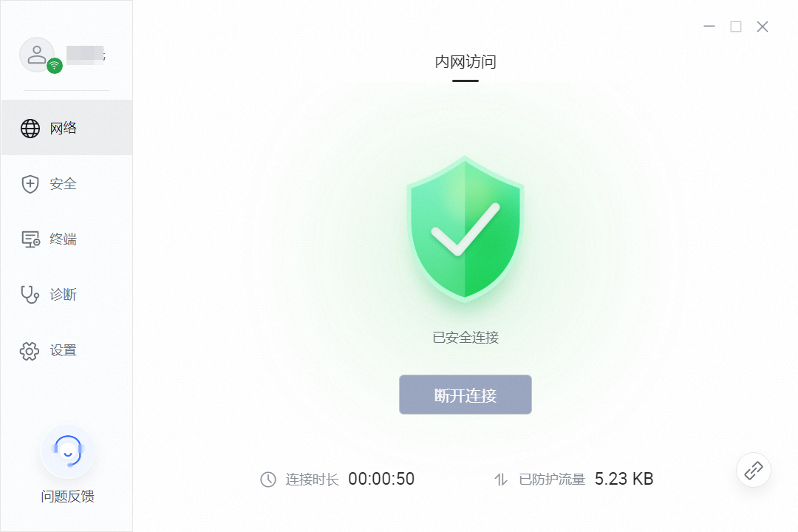798x532 pixels.
Task: Select the 内网访问 tab
Action: 465,62
